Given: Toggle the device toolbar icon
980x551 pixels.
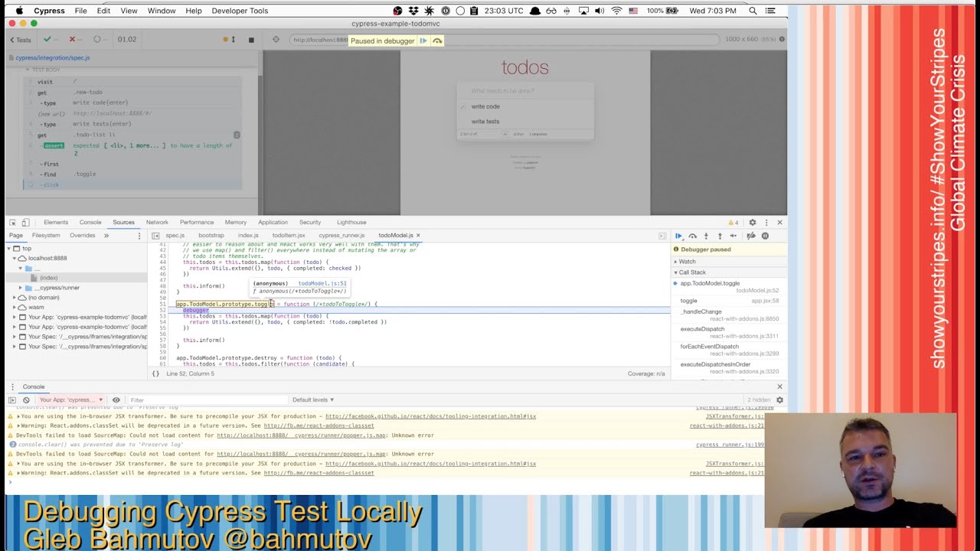Looking at the screenshot, I should [25, 223].
